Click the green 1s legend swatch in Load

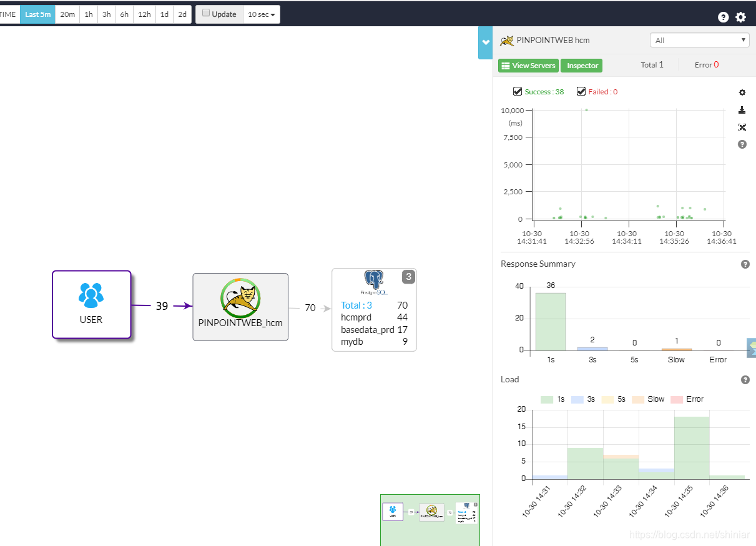(x=546, y=399)
